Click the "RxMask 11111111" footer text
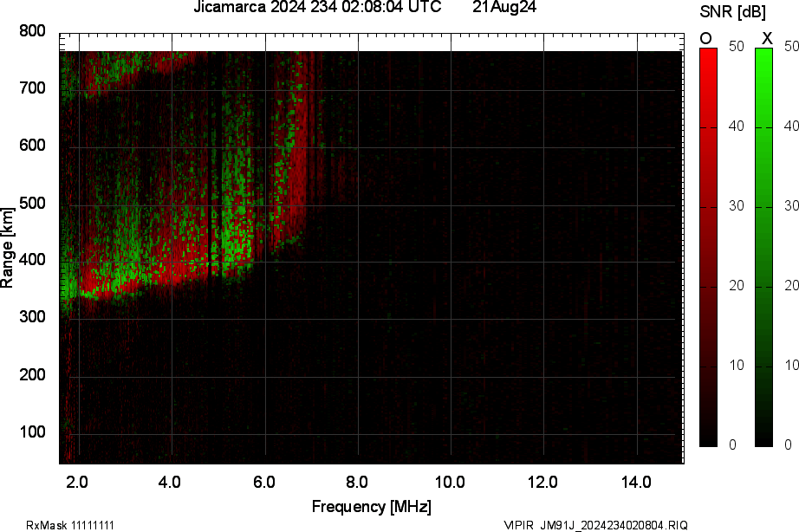799x532 pixels. [x=70, y=525]
